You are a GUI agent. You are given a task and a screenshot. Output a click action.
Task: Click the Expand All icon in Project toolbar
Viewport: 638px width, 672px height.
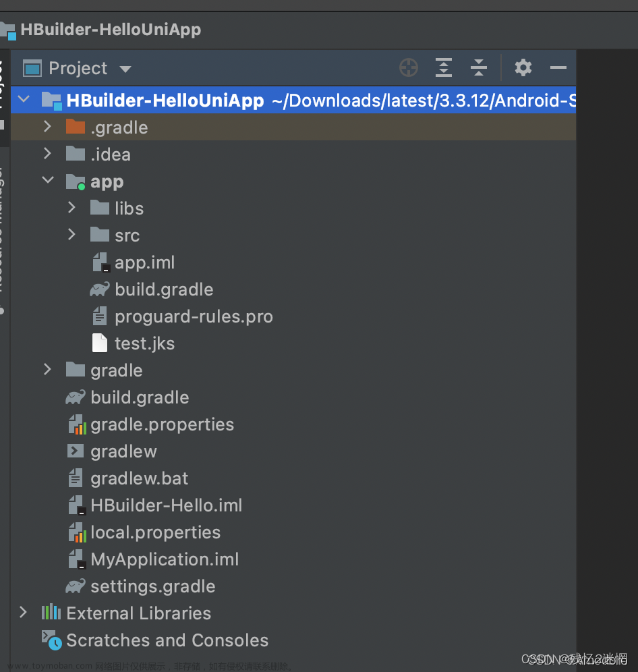point(444,67)
